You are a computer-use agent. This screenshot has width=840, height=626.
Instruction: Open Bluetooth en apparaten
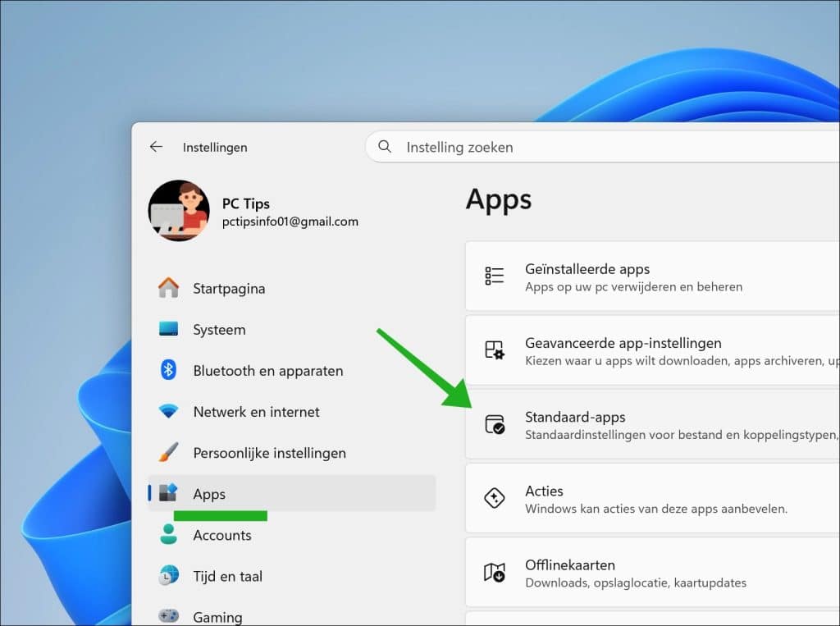pos(291,371)
